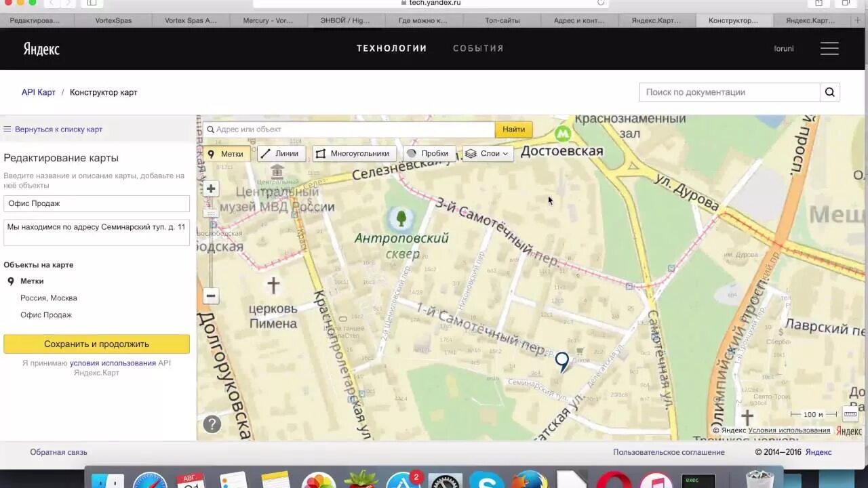The height and width of the screenshot is (488, 868).
Task: Open System Preferences from the Dock
Action: 445,481
